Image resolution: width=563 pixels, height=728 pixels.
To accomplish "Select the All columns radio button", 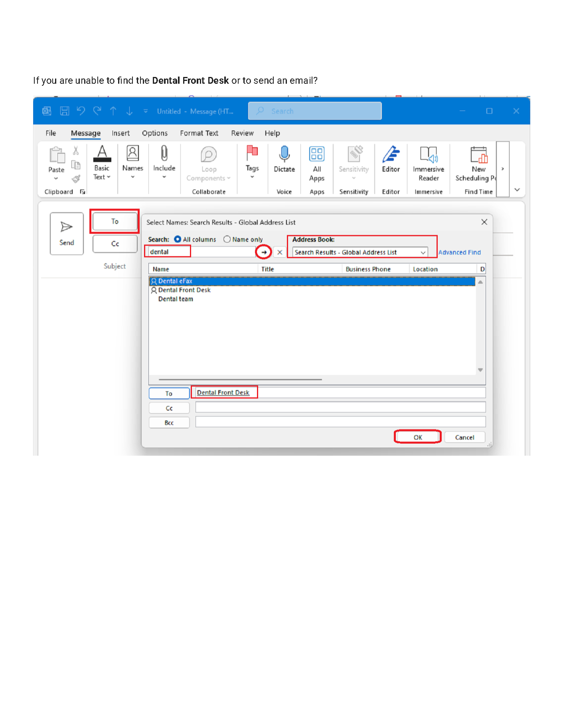I will click(178, 239).
